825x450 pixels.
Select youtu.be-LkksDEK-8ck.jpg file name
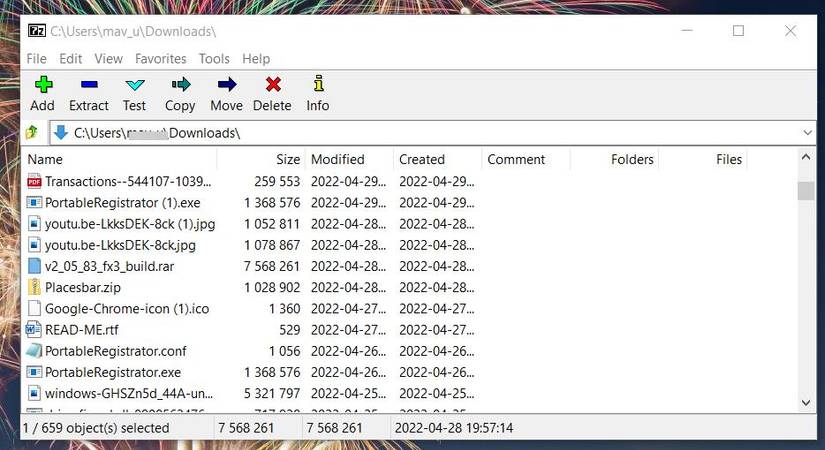pyautogui.click(x=120, y=245)
